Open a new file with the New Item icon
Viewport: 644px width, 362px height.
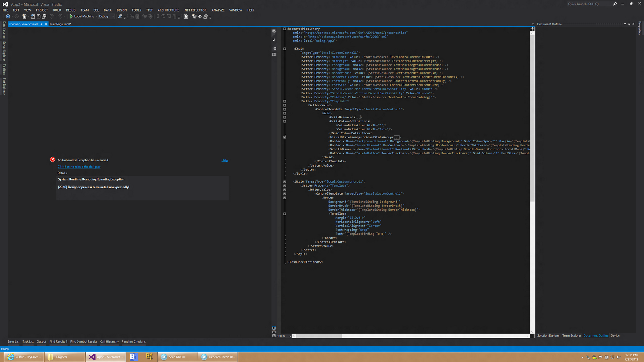click(23, 16)
